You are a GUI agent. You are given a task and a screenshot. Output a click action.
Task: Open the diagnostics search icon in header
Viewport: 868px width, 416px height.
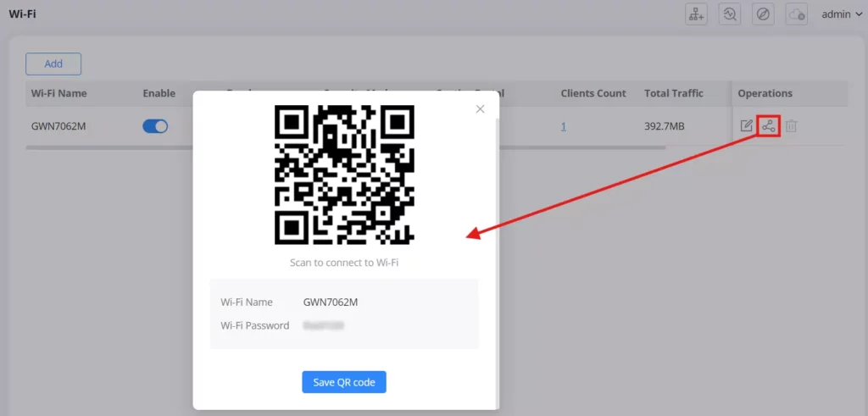pos(730,15)
